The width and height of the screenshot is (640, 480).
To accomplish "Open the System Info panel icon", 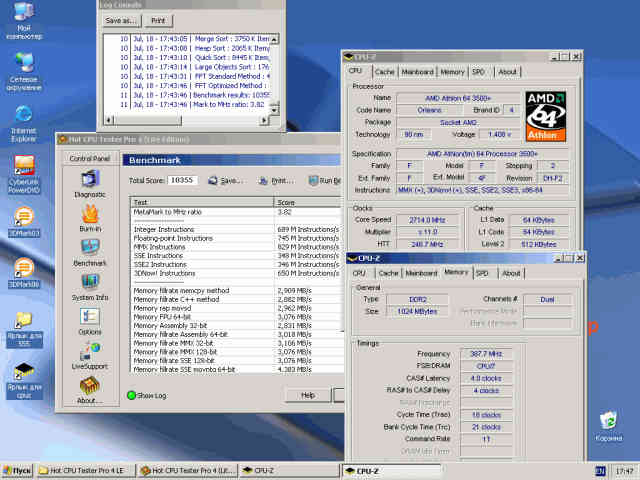I will pyautogui.click(x=89, y=283).
